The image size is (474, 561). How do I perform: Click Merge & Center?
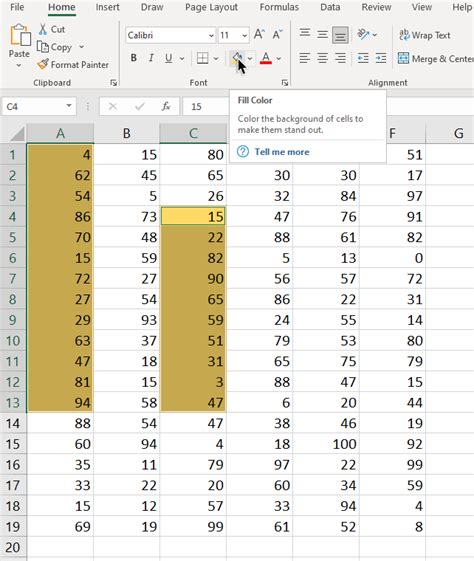(436, 58)
